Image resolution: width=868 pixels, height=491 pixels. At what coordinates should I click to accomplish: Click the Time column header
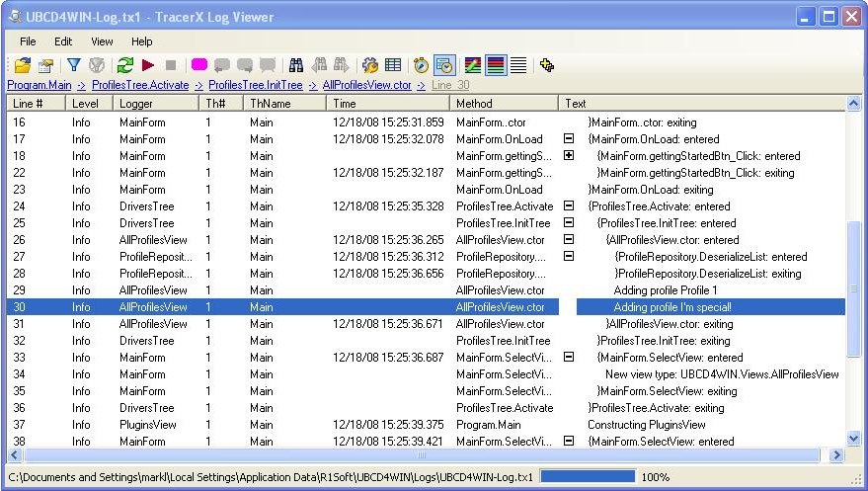coord(388,104)
